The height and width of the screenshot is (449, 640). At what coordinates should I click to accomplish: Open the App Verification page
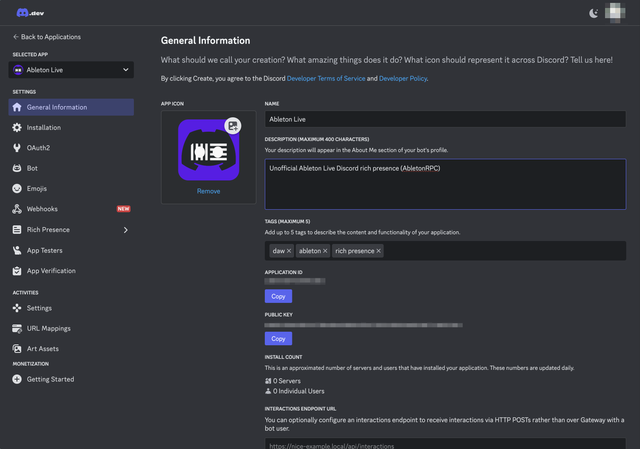(71, 271)
